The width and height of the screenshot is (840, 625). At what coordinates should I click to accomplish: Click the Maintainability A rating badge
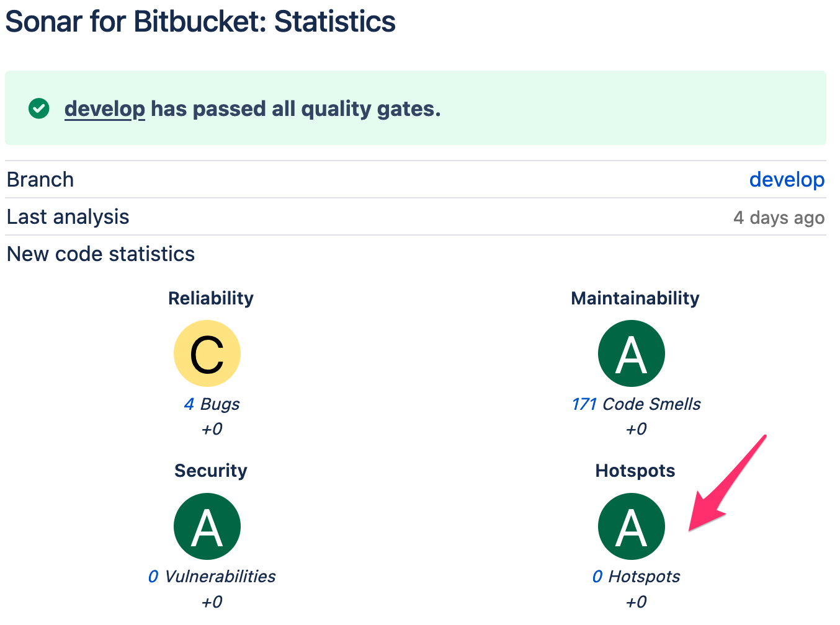click(632, 353)
